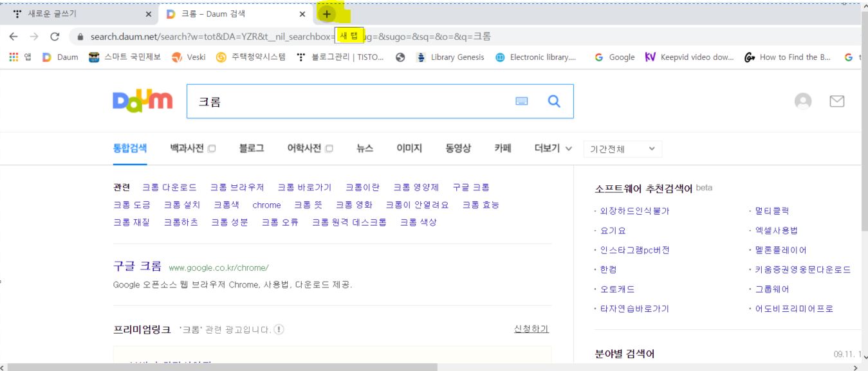Open the Keepvid video download bookmark

pos(689,57)
